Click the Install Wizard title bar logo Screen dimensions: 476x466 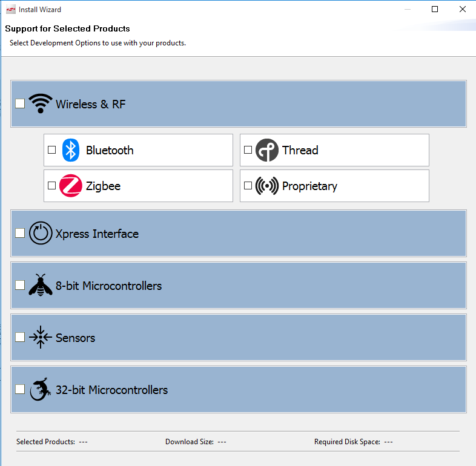pos(11,10)
